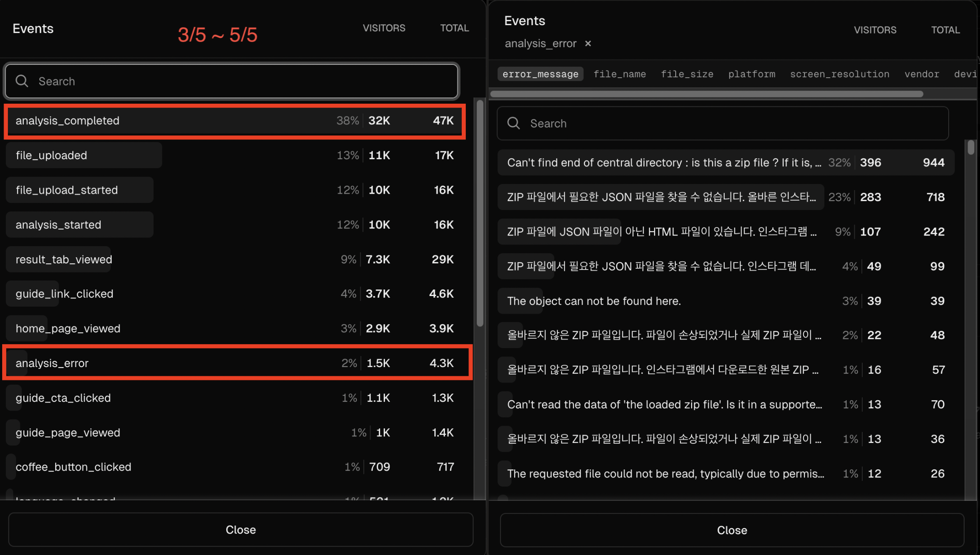
Task: Click the TOTAL column header in right panel
Action: 945,30
